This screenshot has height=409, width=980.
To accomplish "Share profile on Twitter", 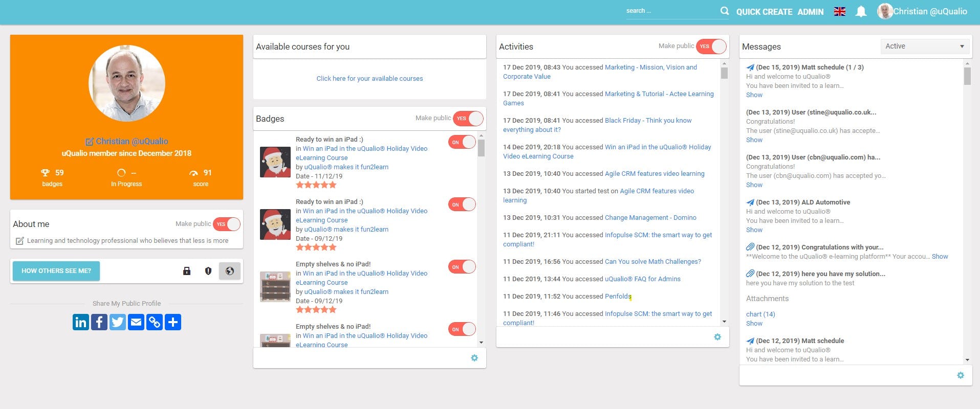I will (x=118, y=322).
